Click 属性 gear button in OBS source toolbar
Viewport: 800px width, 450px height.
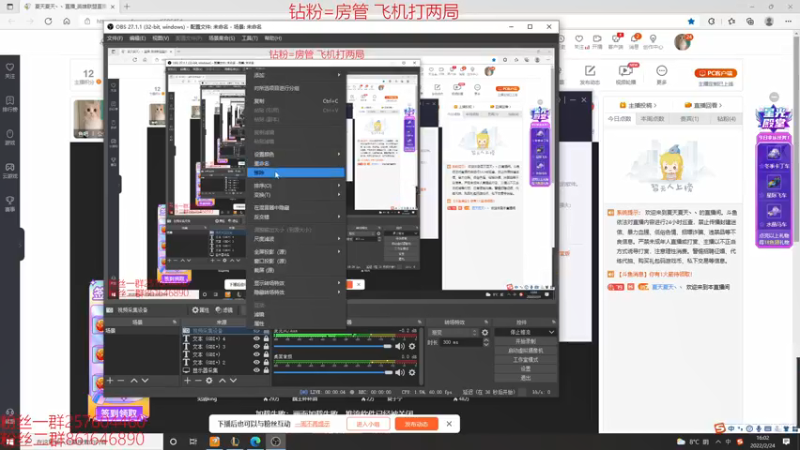201,310
